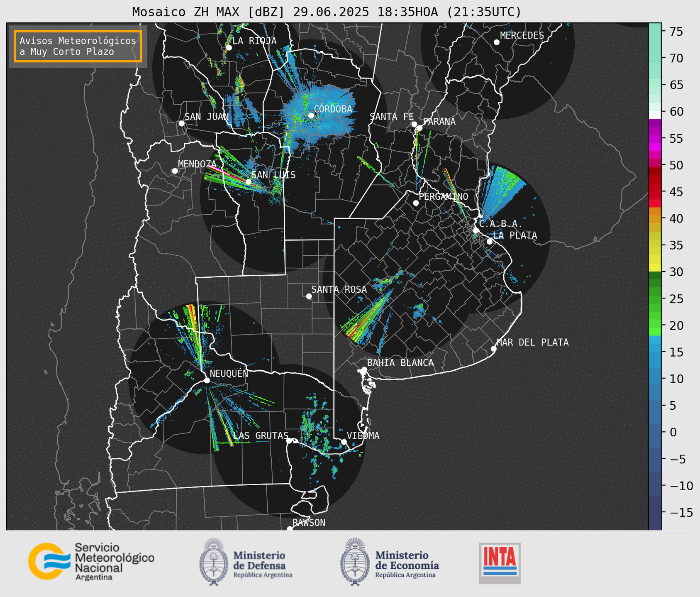
Task: Click the yellow 30 dBZ color band
Action: click(655, 267)
